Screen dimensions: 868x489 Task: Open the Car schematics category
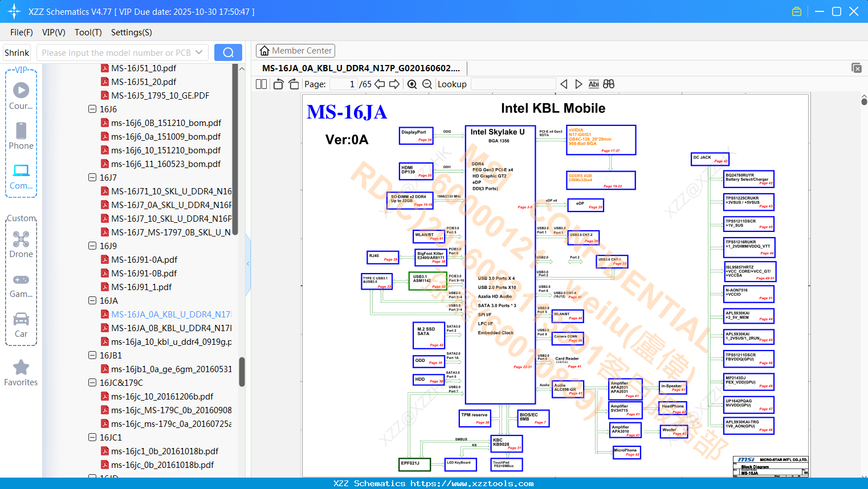pyautogui.click(x=21, y=319)
